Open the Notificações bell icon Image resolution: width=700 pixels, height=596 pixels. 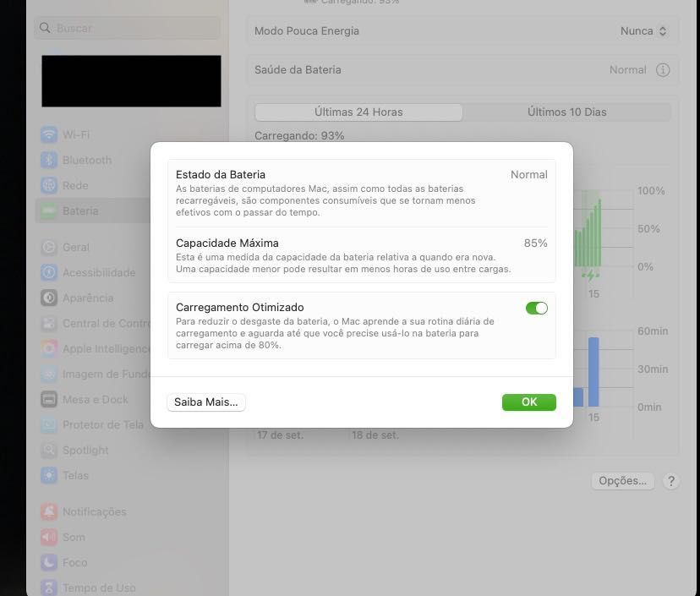[x=49, y=511]
